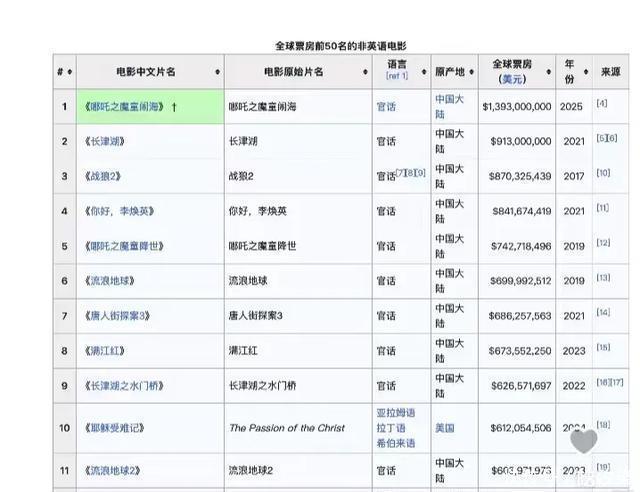Select the $913,000,000 box office value

pos(521,142)
